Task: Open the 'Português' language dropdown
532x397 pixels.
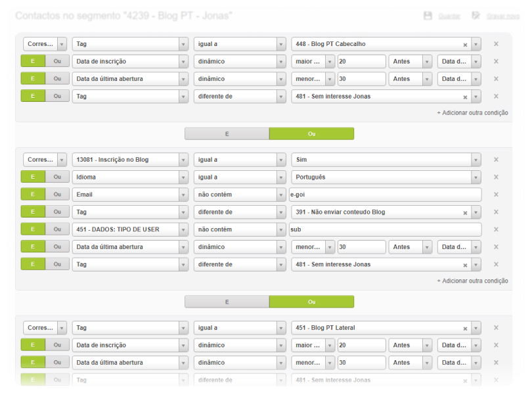Action: tap(476, 177)
